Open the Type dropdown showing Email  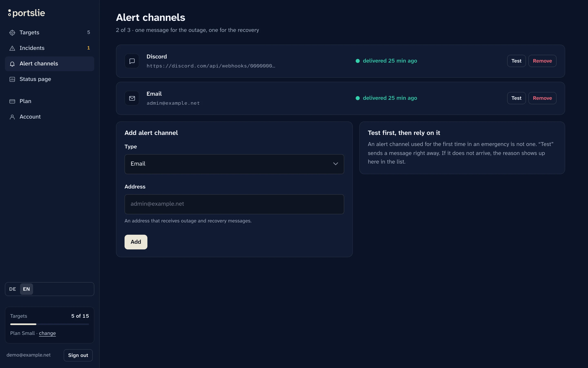pos(234,164)
